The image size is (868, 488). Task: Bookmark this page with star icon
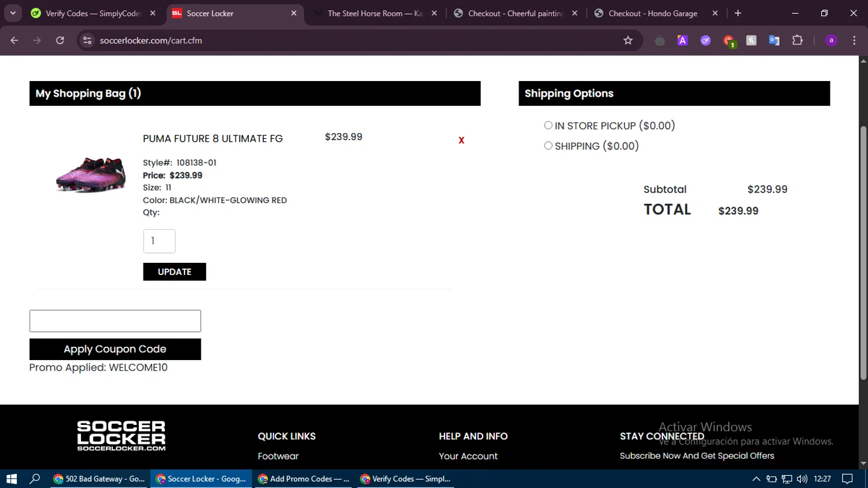[x=628, y=41]
